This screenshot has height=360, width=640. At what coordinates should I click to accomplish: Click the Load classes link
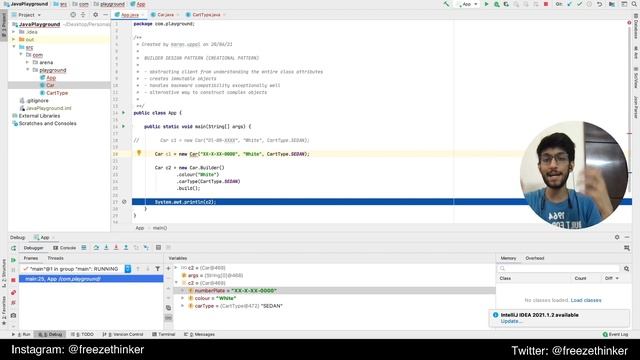[586, 300]
